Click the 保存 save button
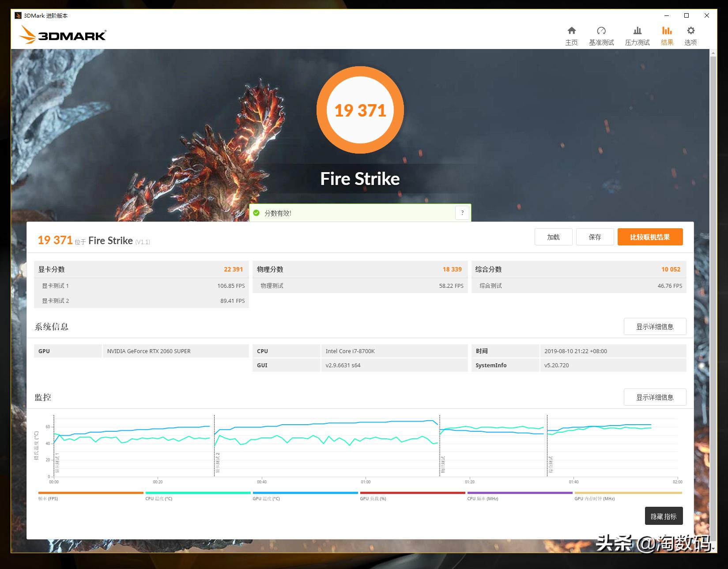 pos(595,237)
